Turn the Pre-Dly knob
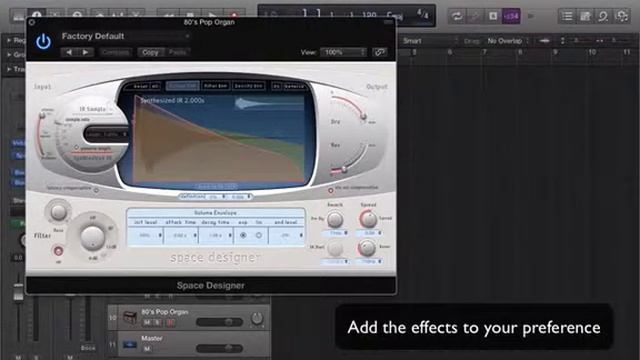The width and height of the screenshot is (640, 360). click(335, 220)
